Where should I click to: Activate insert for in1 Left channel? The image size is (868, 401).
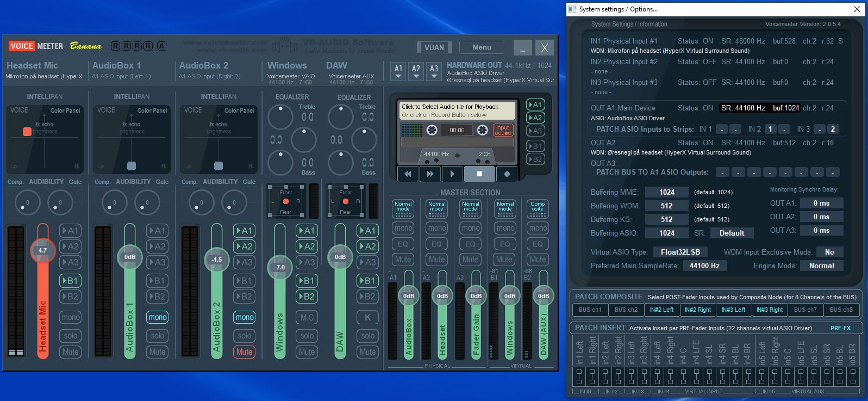point(579,377)
